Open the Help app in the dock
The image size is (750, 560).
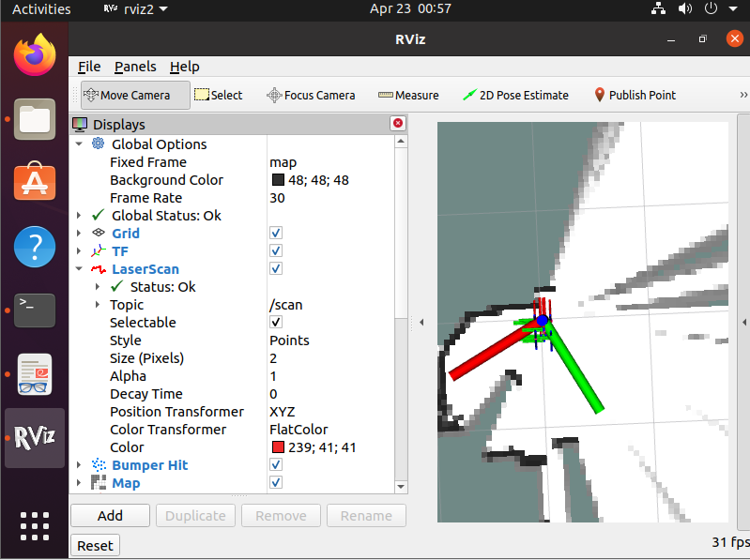click(x=35, y=247)
